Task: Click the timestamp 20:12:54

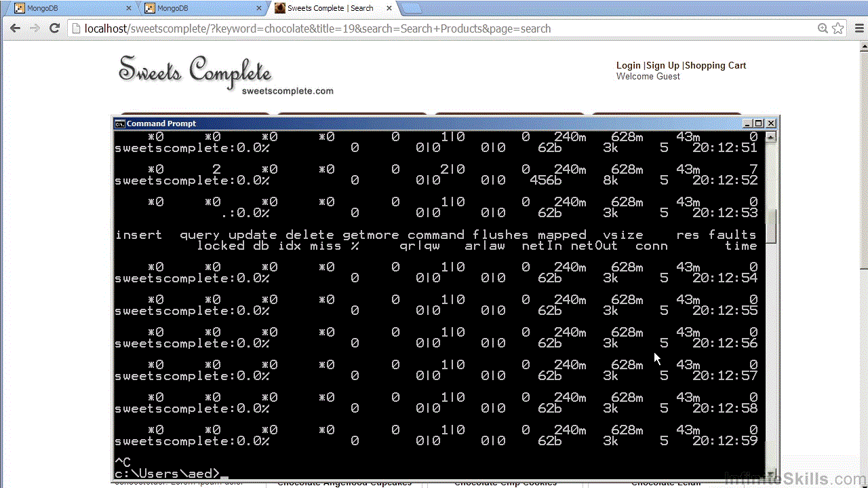Action: [x=724, y=278]
